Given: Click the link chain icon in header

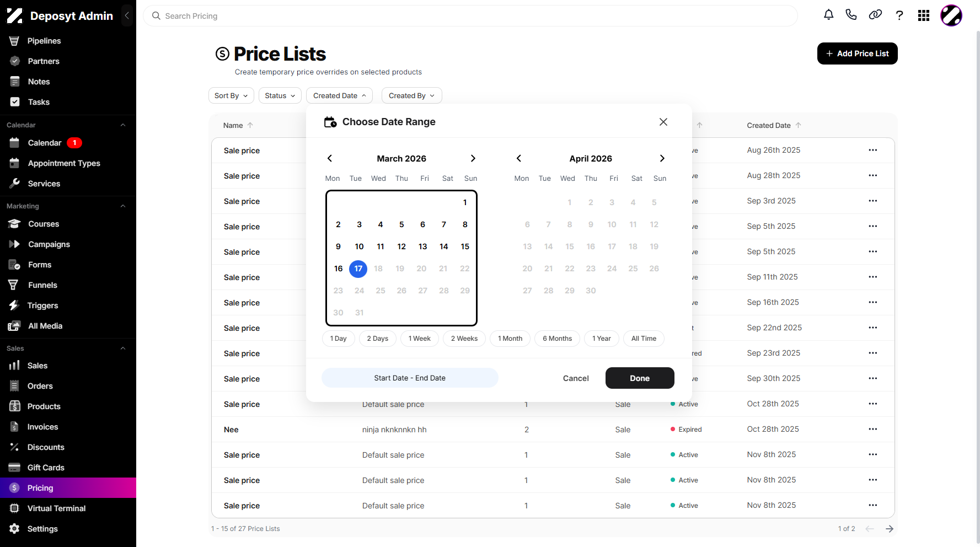Looking at the screenshot, I should tap(875, 15).
